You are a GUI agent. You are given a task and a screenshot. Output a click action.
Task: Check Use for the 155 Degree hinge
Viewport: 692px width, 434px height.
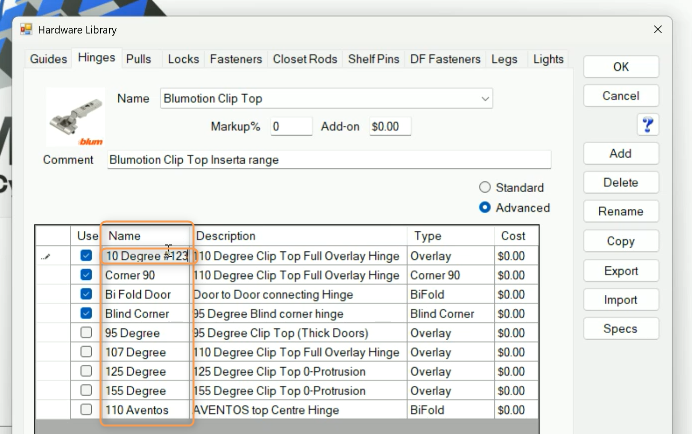coord(86,390)
